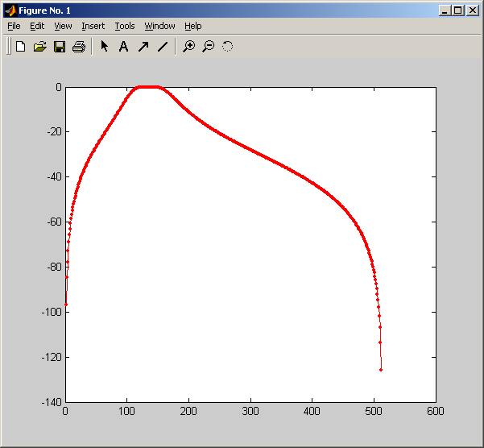Click the y-axis label -60
Viewport: 484px width, 448px height.
coord(54,222)
